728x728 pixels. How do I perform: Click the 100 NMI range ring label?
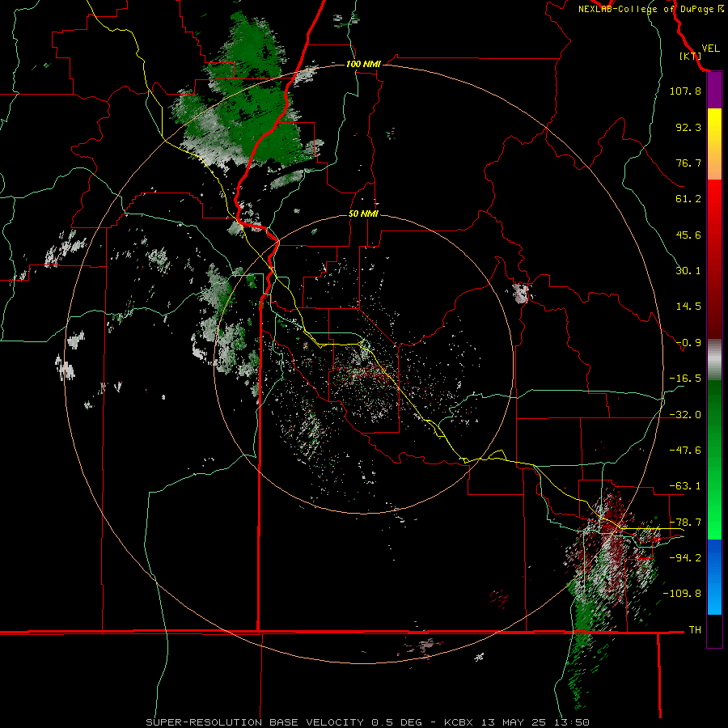tap(363, 64)
